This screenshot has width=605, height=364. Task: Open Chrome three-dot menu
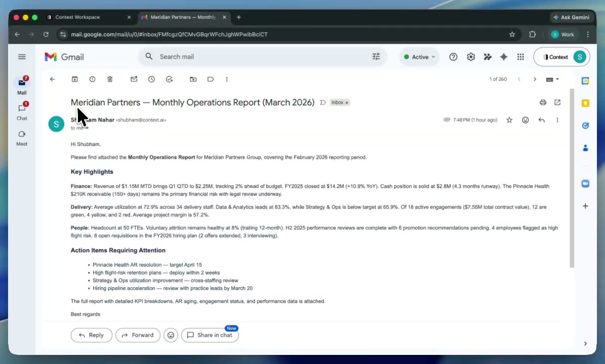pyautogui.click(x=588, y=34)
